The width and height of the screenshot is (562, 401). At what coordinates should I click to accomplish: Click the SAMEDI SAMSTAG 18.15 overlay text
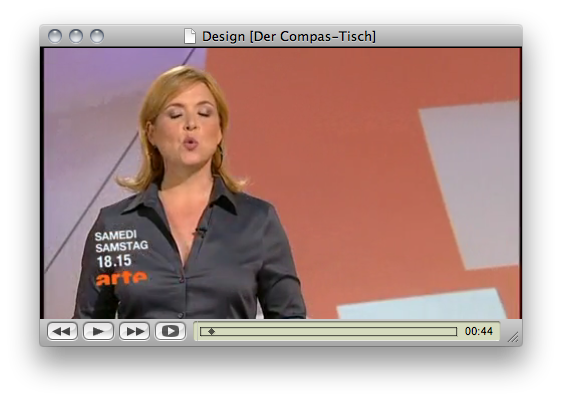coord(121,249)
